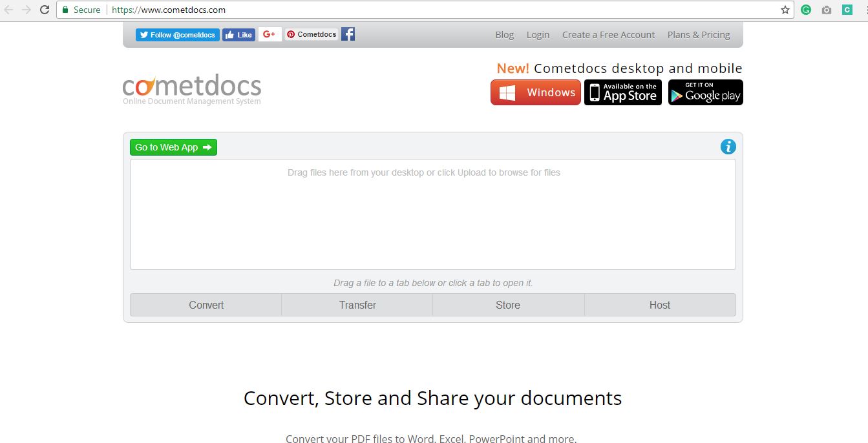Open the Login link
Image resolution: width=868 pixels, height=443 pixels.
538,35
